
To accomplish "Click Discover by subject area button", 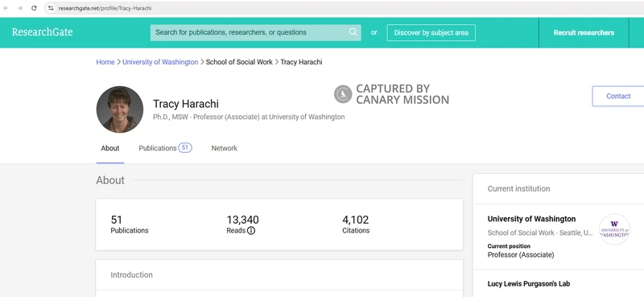I will click(431, 33).
